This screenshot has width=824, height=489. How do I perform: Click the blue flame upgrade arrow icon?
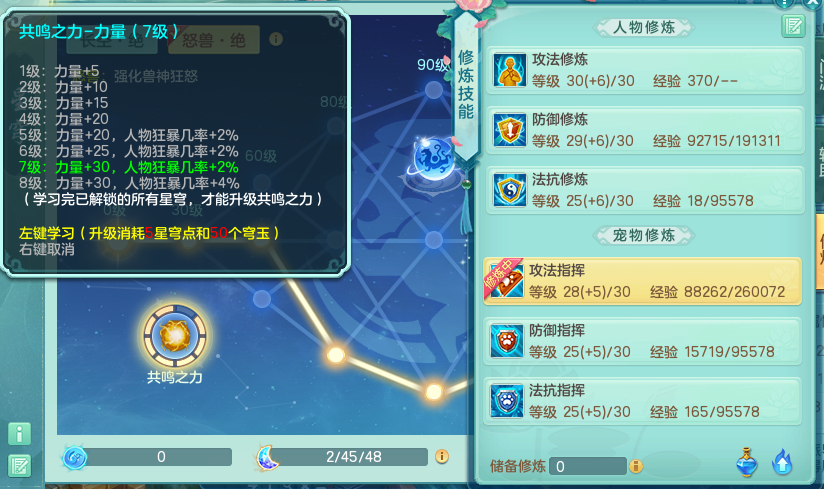782,462
